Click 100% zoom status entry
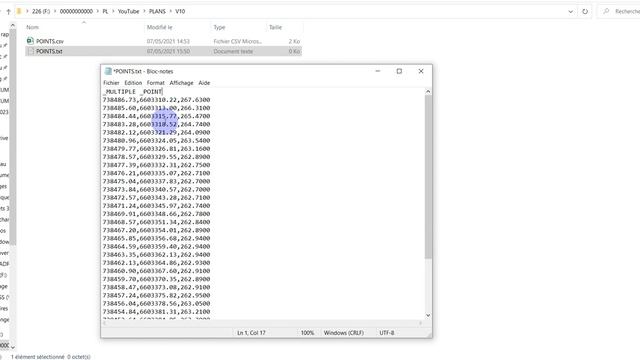The height and width of the screenshot is (360, 640). (307, 333)
